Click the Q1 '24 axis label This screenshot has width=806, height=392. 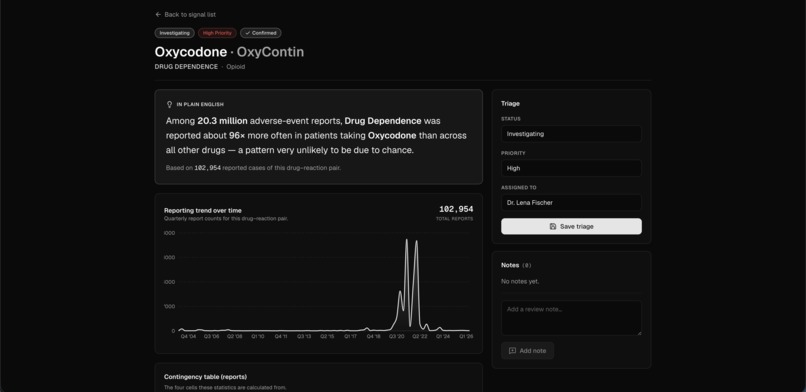click(x=443, y=337)
